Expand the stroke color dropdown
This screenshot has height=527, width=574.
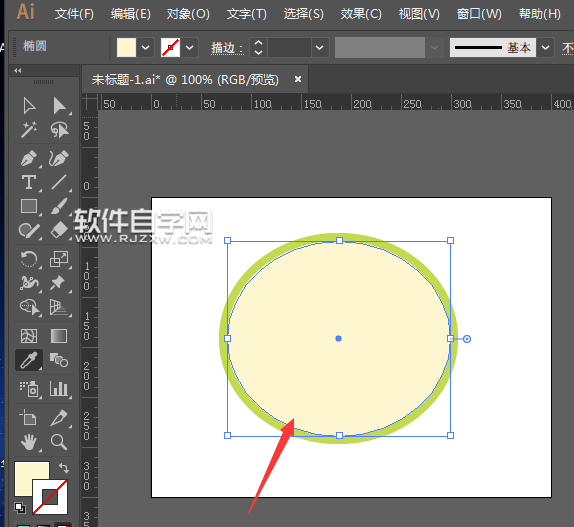(x=189, y=47)
